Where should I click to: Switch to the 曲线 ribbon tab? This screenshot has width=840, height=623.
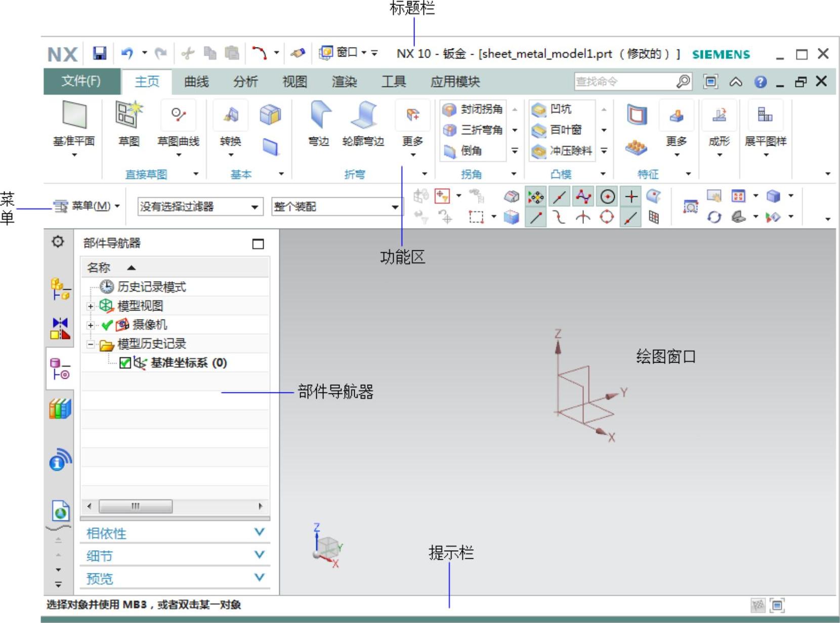(x=196, y=82)
